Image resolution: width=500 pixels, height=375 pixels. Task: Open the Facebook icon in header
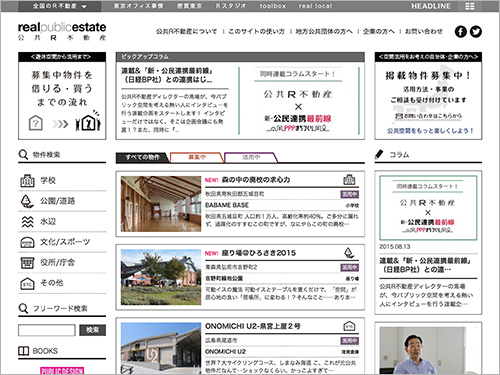pyautogui.click(x=461, y=32)
